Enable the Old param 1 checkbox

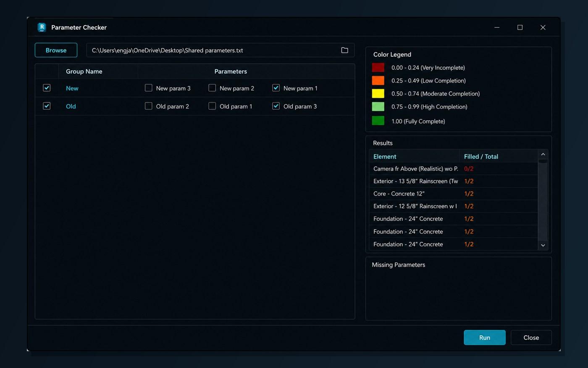212,106
